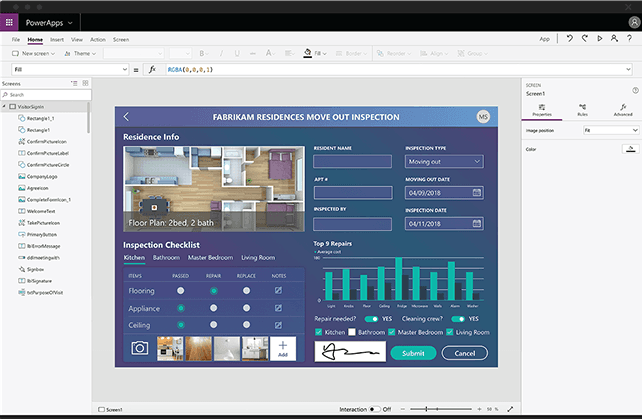This screenshot has height=419, width=642.
Task: Open the Action menu tab
Action: (x=98, y=39)
